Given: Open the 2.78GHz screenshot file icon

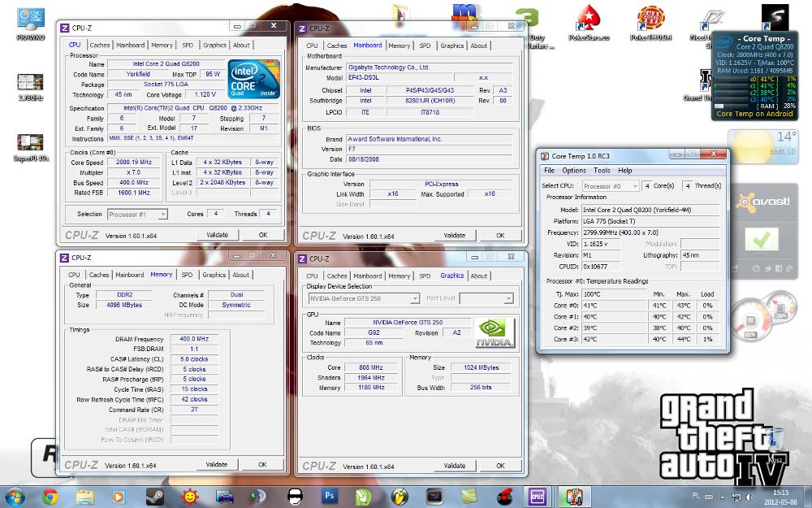Looking at the screenshot, I should [x=30, y=86].
